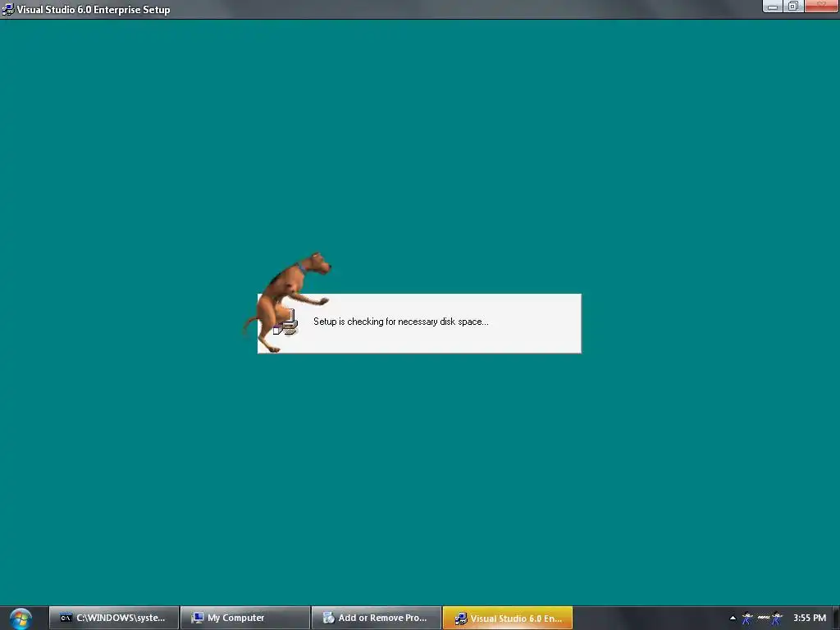
Task: Switch to the C:\WINDOWS\system32 command prompt taskbar button
Action: (x=114, y=618)
